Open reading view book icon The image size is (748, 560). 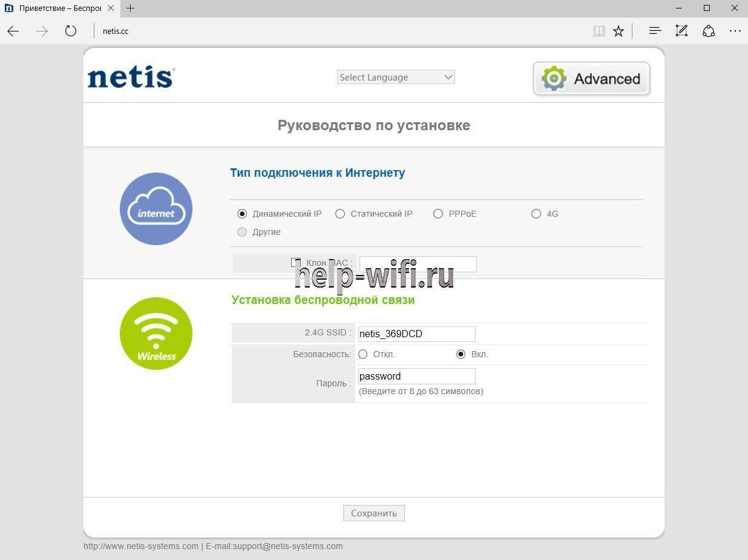(599, 31)
